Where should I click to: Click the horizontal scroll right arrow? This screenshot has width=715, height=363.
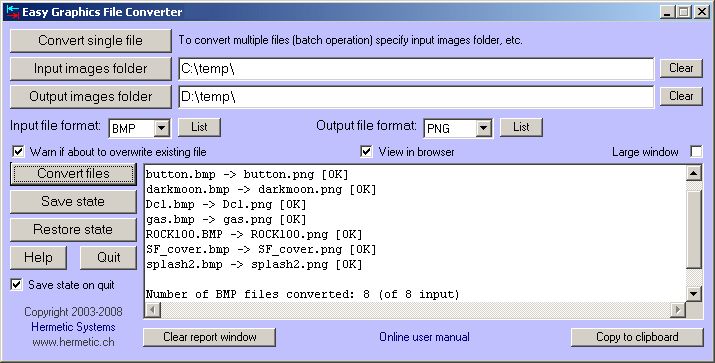[678, 310]
